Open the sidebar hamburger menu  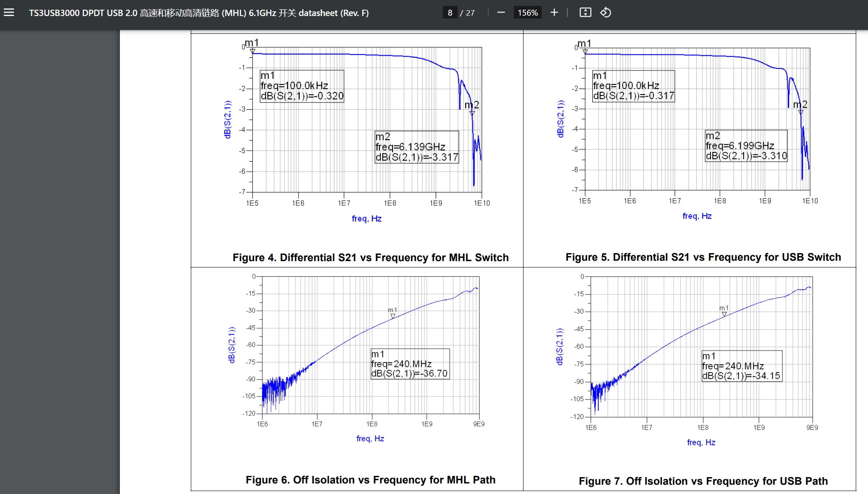click(x=9, y=13)
